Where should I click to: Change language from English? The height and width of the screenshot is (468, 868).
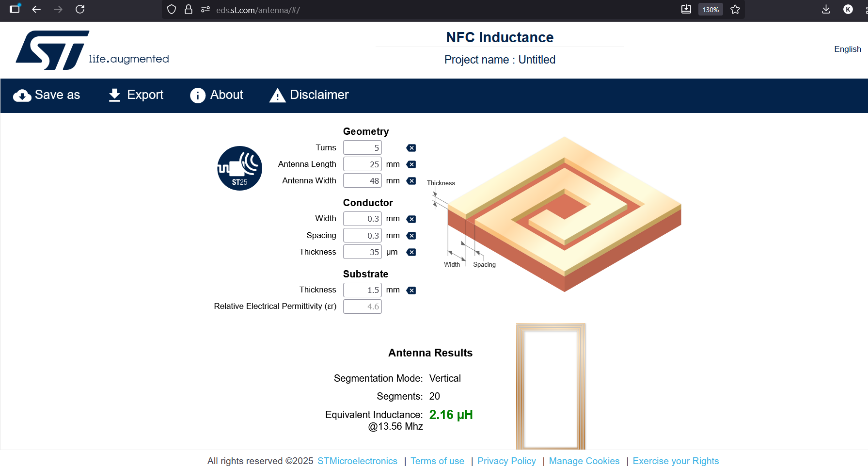[x=847, y=49]
